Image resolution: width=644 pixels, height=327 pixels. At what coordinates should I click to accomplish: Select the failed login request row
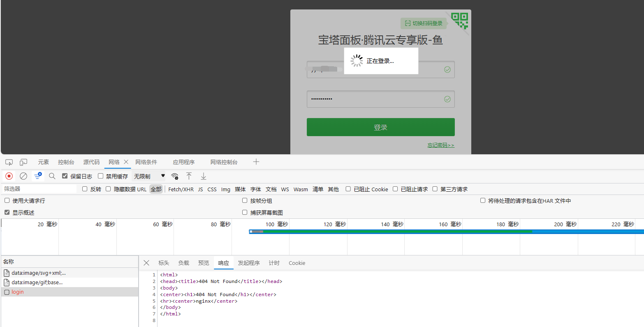[x=69, y=292]
